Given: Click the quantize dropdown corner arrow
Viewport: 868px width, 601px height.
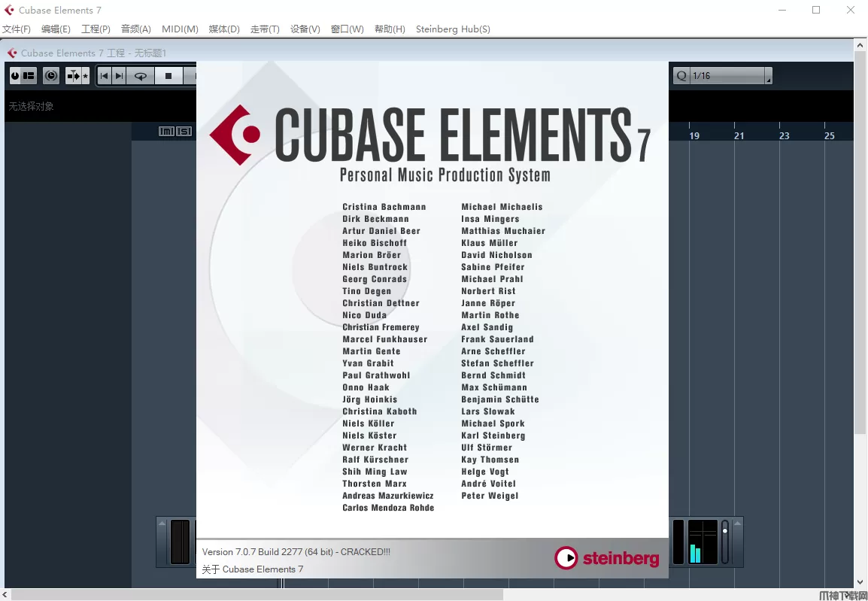Looking at the screenshot, I should coord(769,76).
